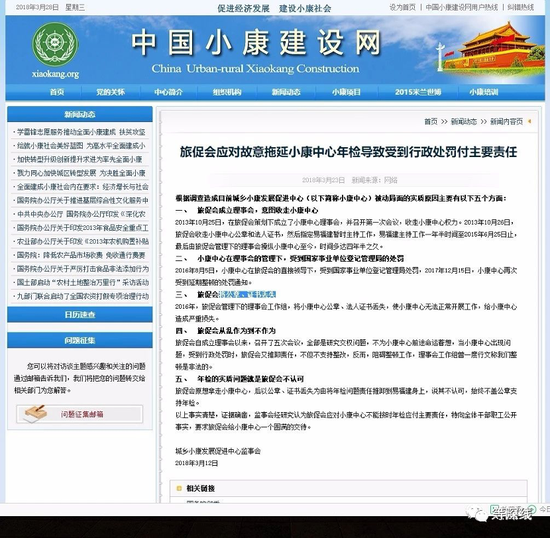Click section heading 一、旅促会成立理事会
The height and width of the screenshot is (538, 550).
pos(247,210)
